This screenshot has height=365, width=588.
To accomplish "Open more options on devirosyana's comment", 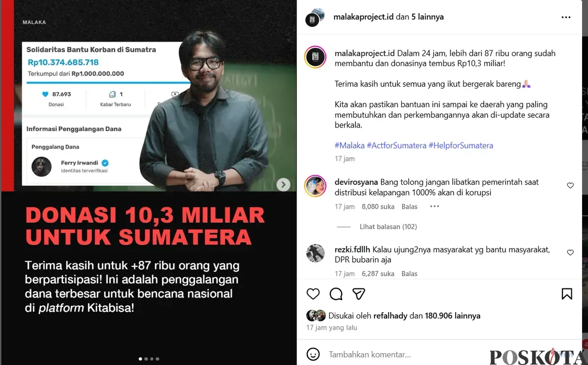I will [435, 206].
